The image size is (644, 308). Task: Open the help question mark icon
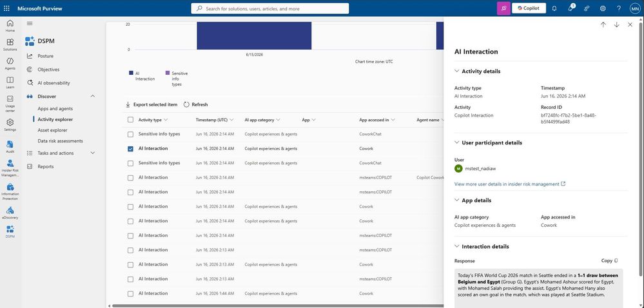pyautogui.click(x=618, y=8)
